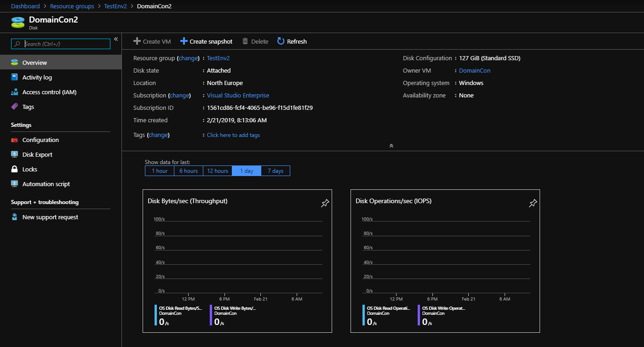Click the New support request icon
The image size is (644, 347).
coord(14,217)
